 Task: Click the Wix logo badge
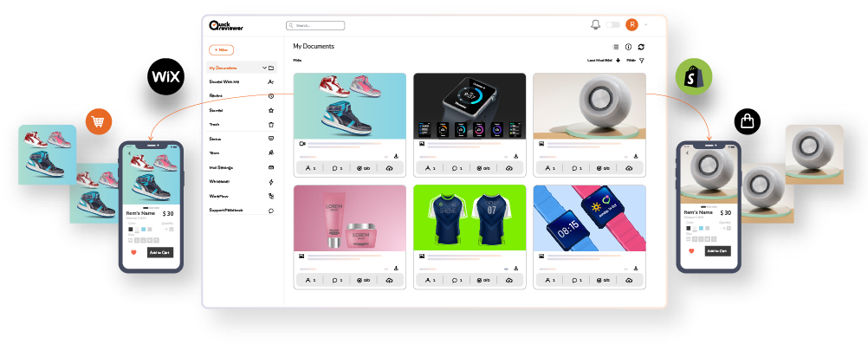click(x=165, y=76)
